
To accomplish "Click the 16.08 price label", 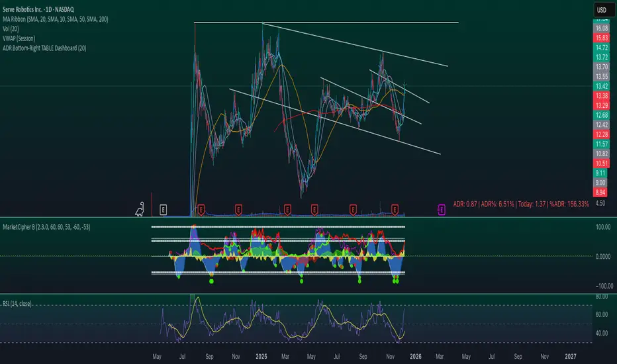I will 601,28.
